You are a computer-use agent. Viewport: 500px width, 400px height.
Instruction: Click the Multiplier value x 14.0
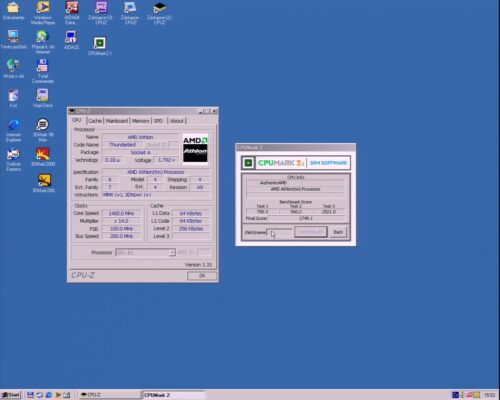coord(121,221)
